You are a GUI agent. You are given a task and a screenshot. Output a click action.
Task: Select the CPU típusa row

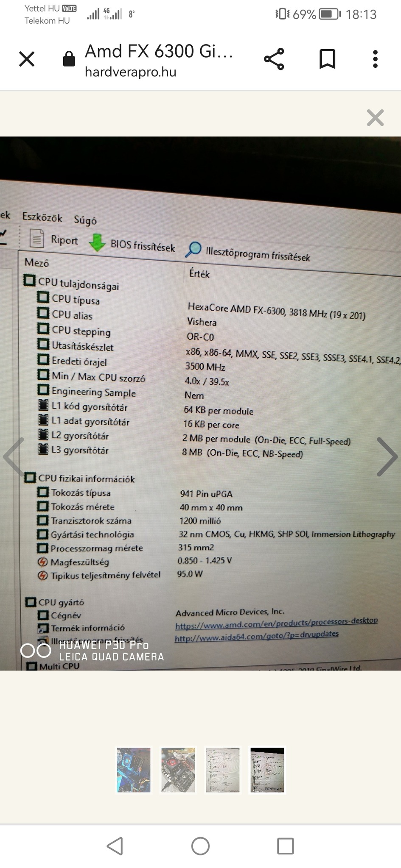tap(69, 299)
